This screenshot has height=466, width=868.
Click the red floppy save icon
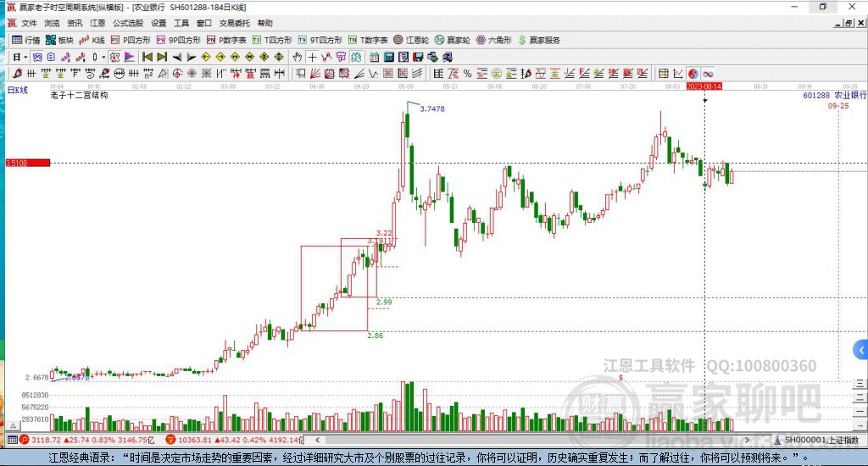(418, 57)
